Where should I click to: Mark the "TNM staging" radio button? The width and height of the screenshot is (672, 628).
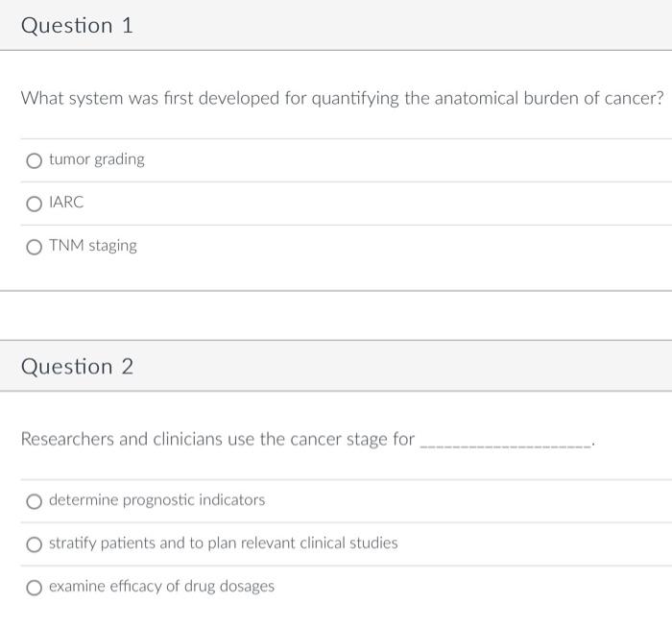[35, 247]
